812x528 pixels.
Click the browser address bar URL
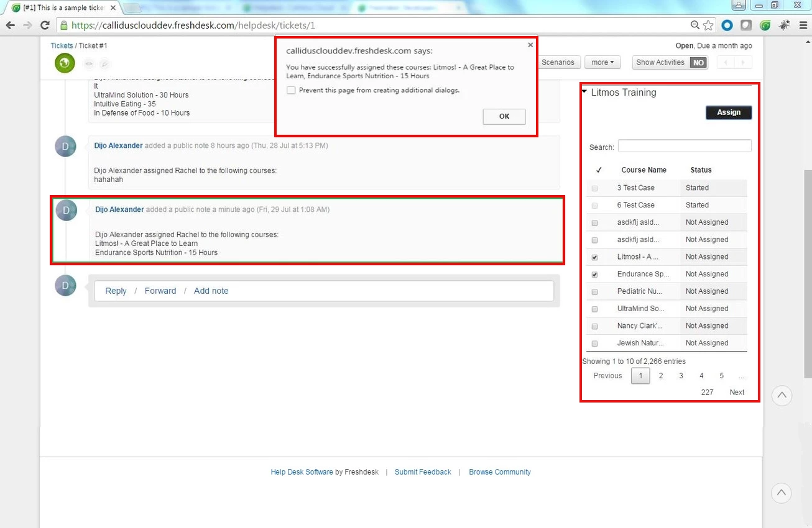pos(193,25)
